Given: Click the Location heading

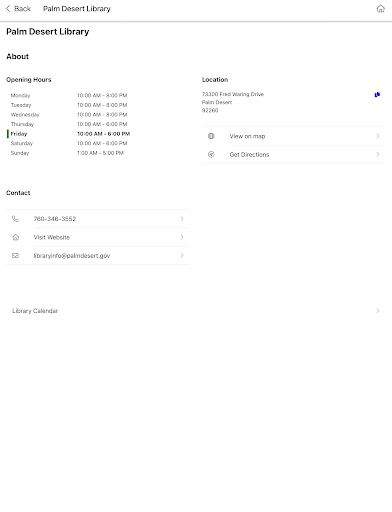Looking at the screenshot, I should 215,80.
